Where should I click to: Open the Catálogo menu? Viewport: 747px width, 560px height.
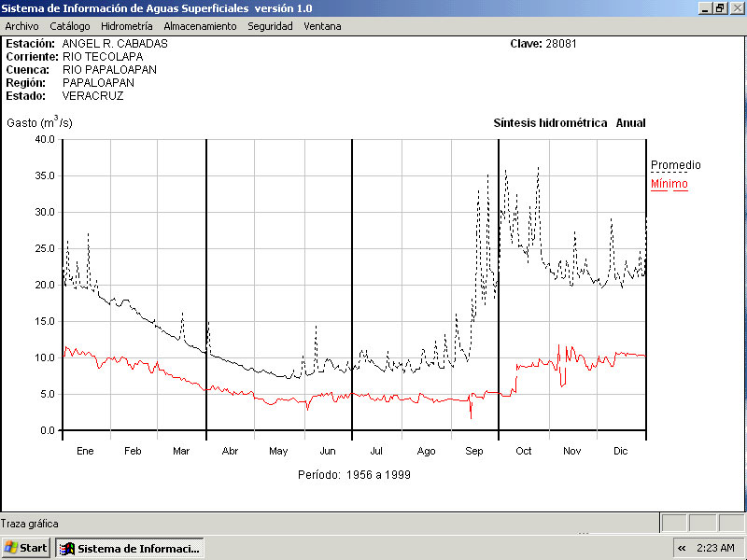click(x=70, y=26)
